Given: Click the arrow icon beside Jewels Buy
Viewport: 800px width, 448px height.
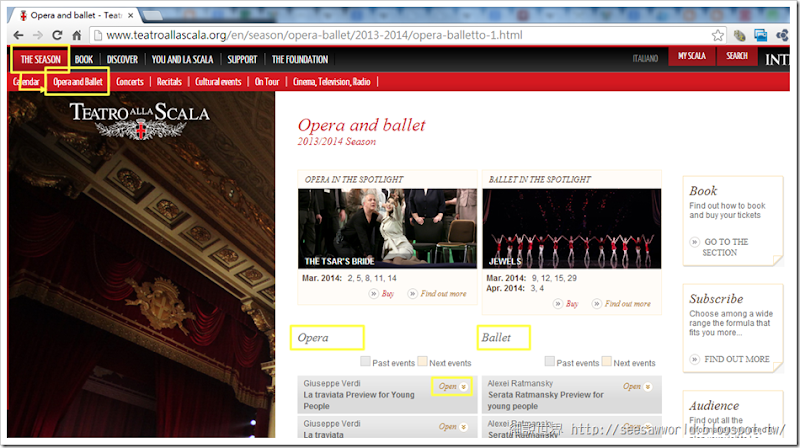Looking at the screenshot, I should click(x=558, y=304).
